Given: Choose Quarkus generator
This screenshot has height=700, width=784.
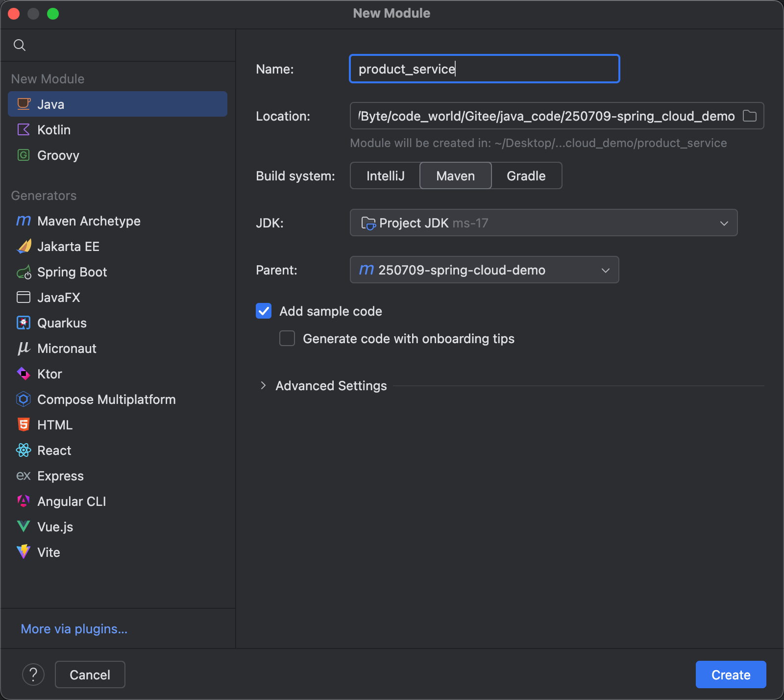Looking at the screenshot, I should point(118,323).
